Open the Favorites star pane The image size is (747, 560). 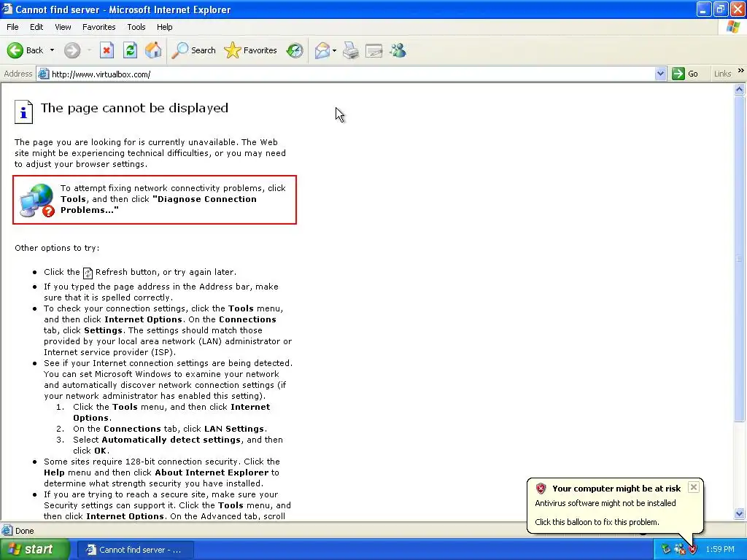click(x=251, y=50)
